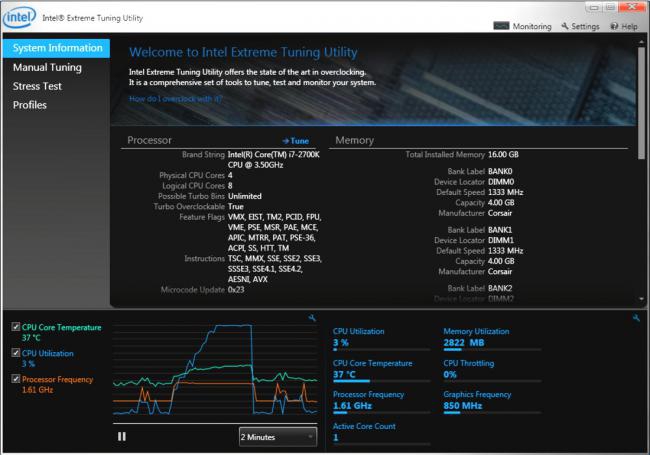Screen dimensions: 650x455
Task: Click the Processor section heading
Action: 149,140
